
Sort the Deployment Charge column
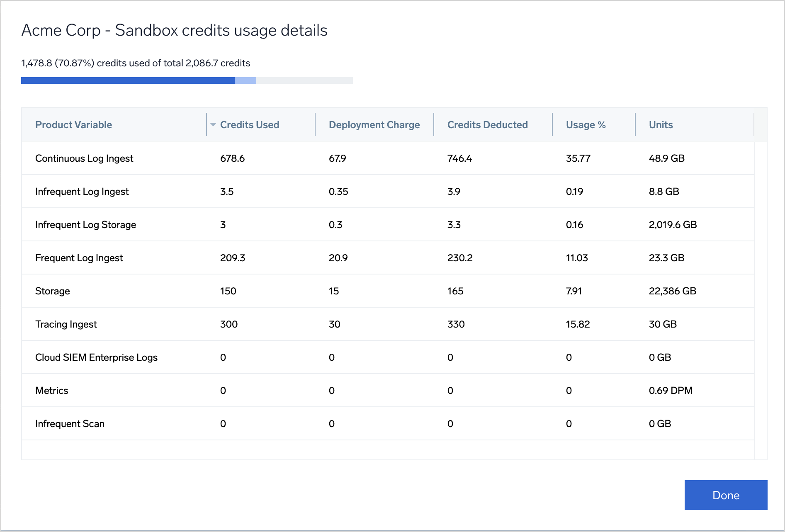tap(374, 124)
